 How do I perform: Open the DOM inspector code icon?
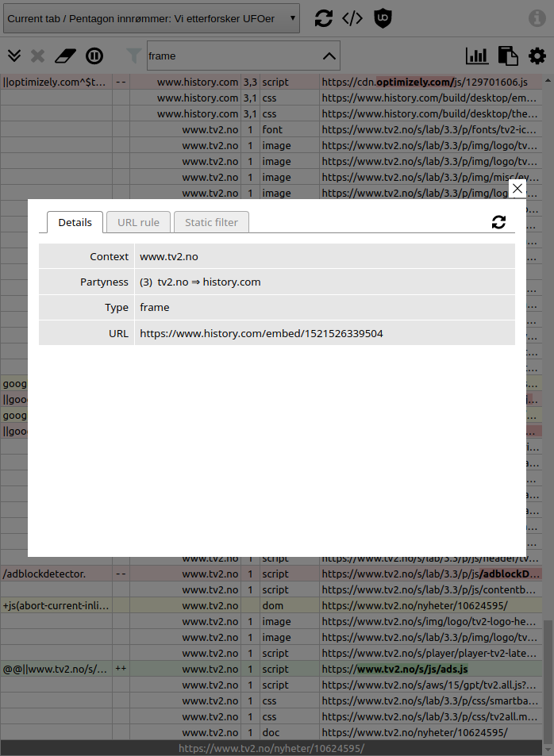pos(352,18)
